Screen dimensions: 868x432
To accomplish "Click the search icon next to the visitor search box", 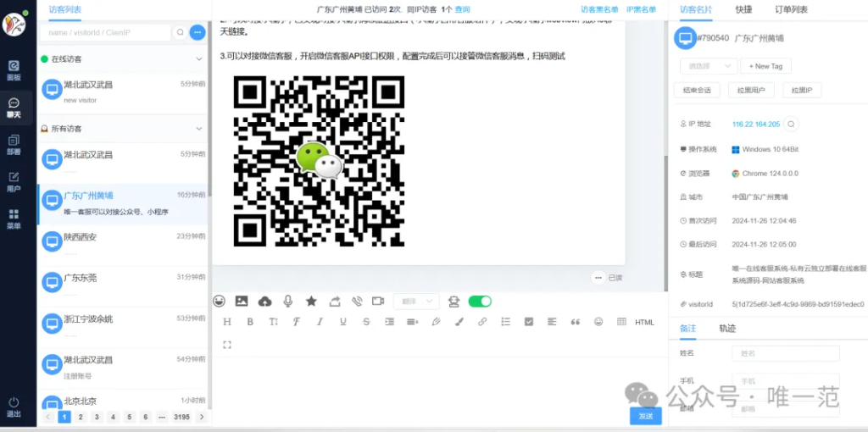I will [x=180, y=33].
